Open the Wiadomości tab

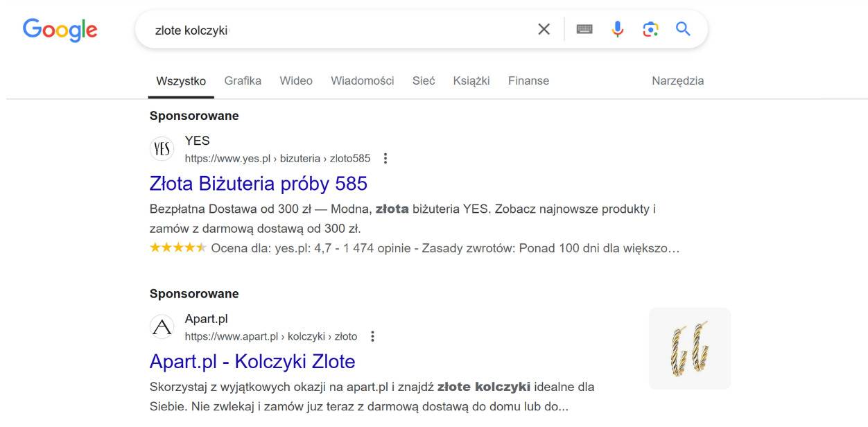click(362, 81)
